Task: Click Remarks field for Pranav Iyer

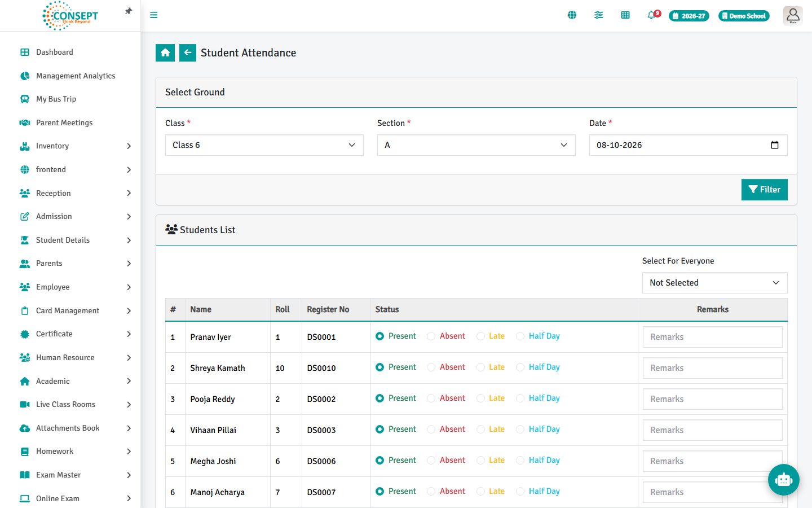Action: [713, 337]
